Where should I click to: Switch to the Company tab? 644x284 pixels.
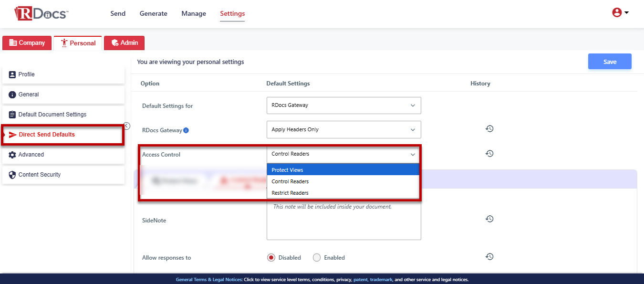pos(27,43)
